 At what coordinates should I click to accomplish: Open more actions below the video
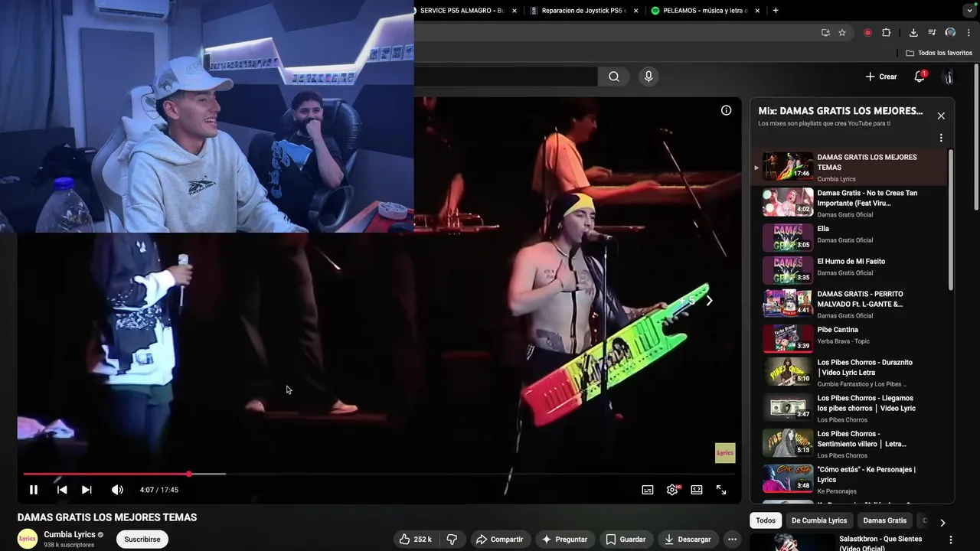pyautogui.click(x=732, y=540)
